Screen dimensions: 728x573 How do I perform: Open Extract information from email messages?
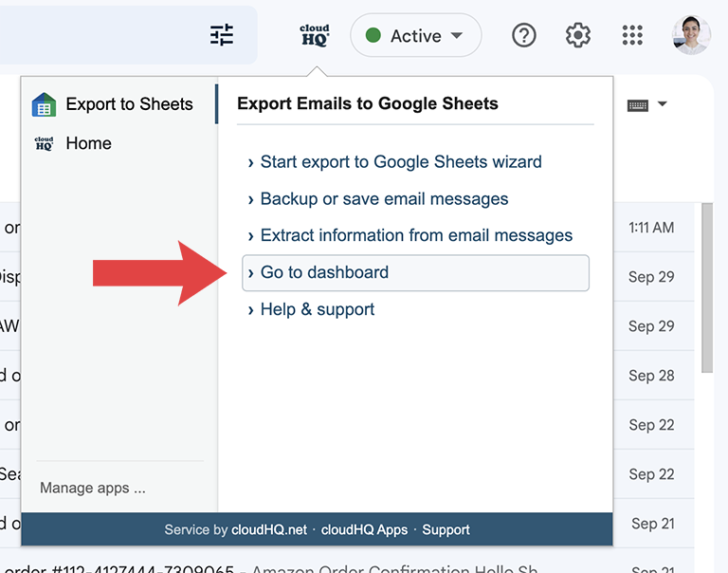click(x=416, y=235)
